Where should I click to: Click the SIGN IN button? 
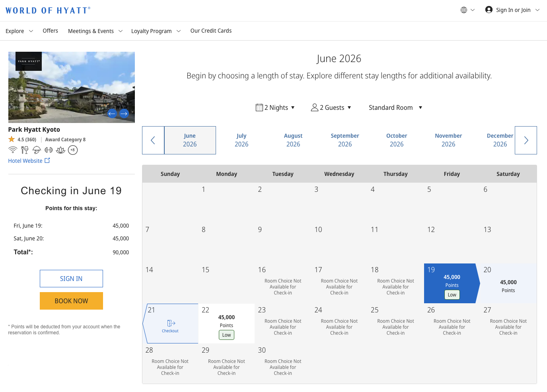[x=71, y=279]
